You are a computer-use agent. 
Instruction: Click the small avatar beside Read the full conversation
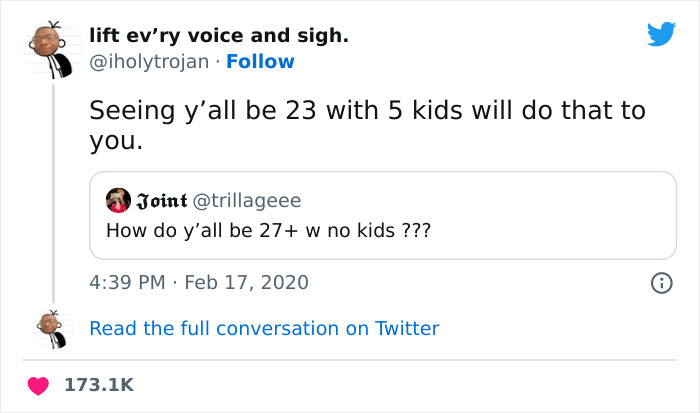[53, 328]
